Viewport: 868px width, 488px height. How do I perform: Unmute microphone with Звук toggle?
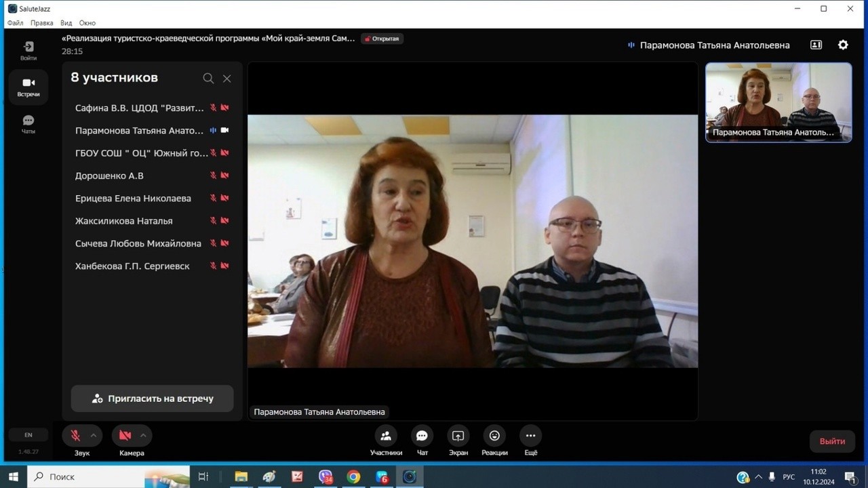pos(76,435)
